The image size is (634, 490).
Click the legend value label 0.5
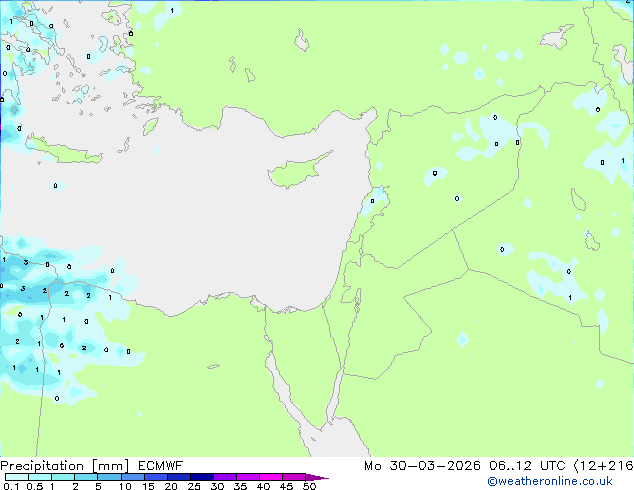coord(35,486)
